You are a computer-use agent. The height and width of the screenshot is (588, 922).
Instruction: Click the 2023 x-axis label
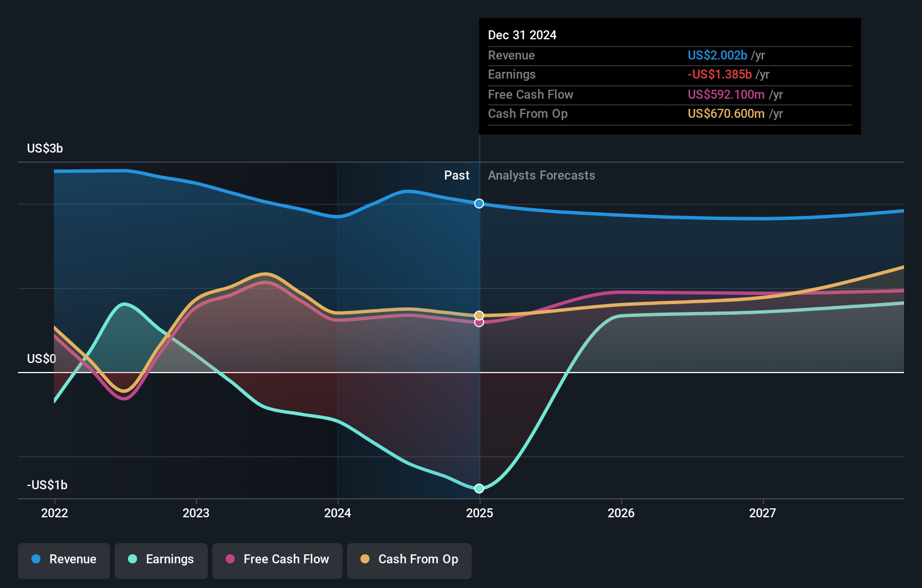(196, 513)
